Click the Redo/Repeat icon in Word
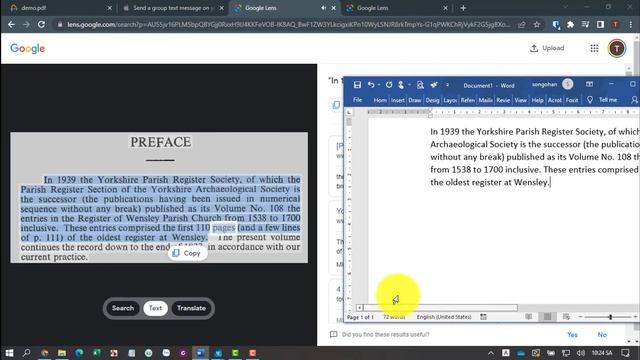Image resolution: width=640 pixels, height=360 pixels. click(x=389, y=85)
